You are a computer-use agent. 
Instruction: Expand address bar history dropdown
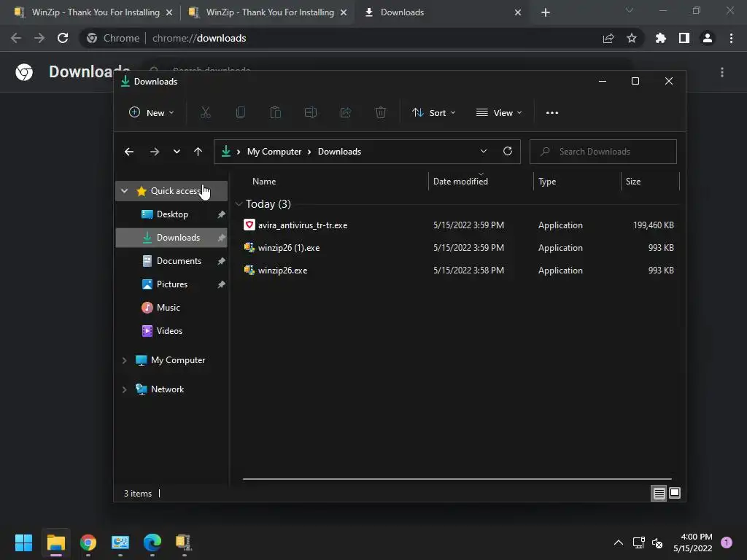coord(484,151)
